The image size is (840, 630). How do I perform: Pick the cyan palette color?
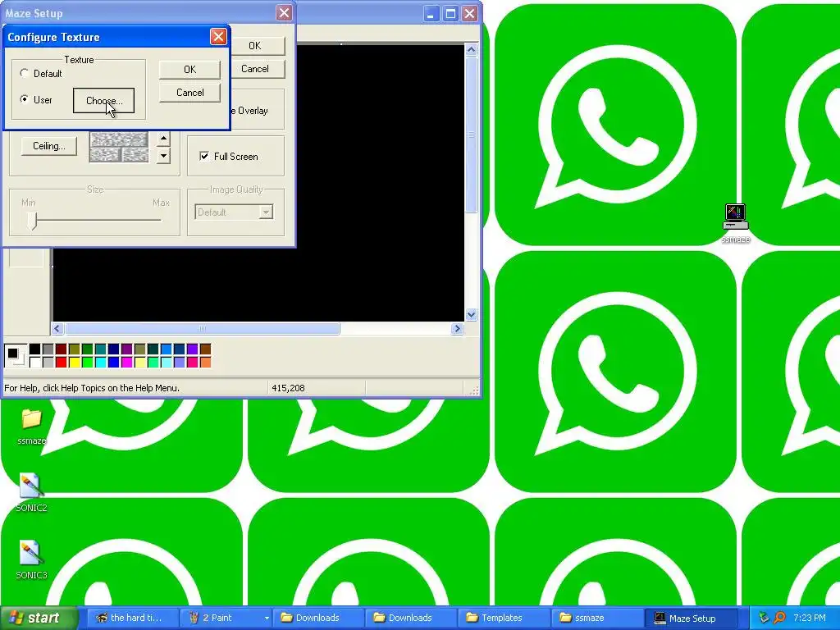tap(101, 363)
